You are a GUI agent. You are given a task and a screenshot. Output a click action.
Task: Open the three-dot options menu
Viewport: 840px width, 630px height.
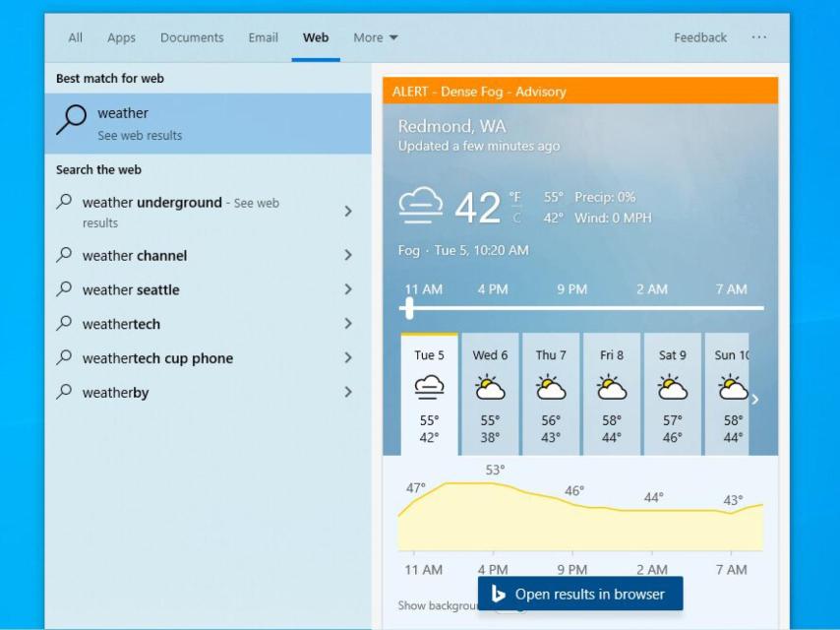pos(758,37)
